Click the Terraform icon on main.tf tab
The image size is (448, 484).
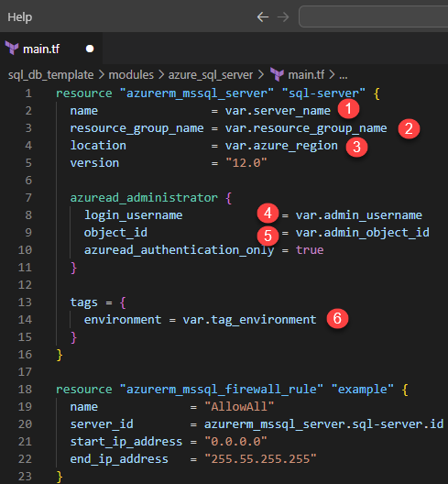[x=12, y=49]
